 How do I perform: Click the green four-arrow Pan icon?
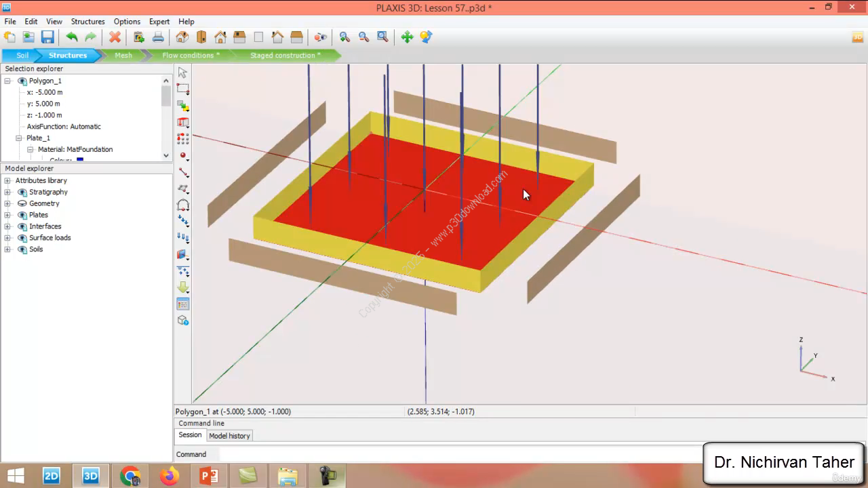click(407, 37)
